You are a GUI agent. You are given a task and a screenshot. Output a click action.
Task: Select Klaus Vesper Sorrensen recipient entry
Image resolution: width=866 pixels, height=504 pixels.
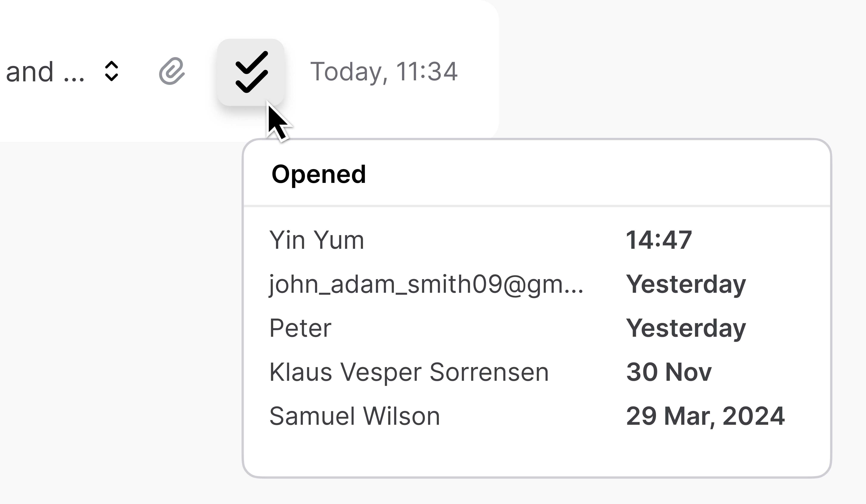[409, 372]
